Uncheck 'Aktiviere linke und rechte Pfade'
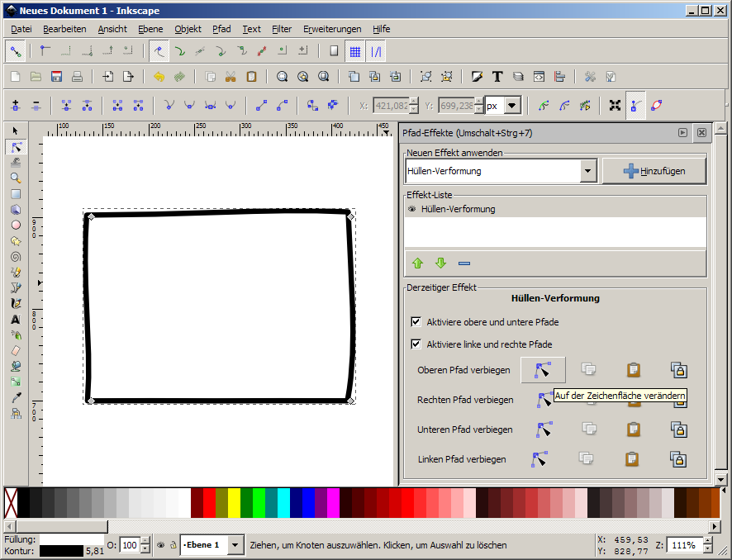 (x=416, y=344)
